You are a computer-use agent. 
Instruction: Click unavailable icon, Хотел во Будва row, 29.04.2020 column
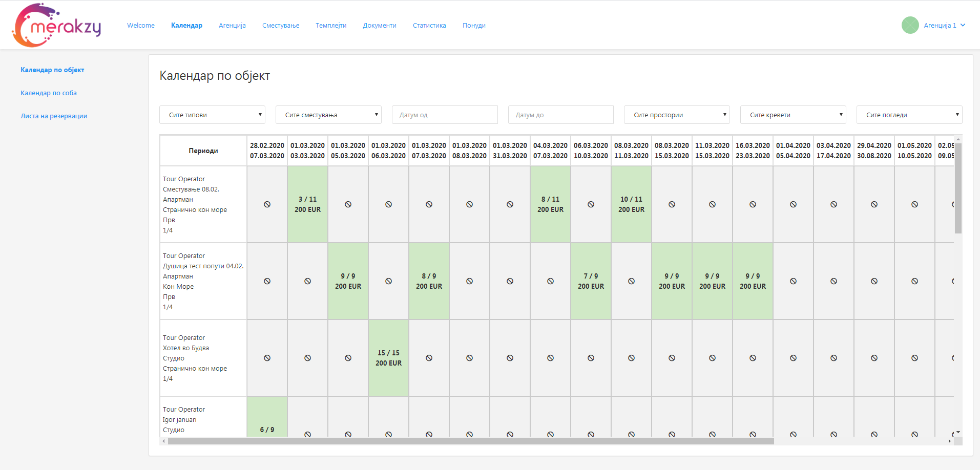tap(874, 358)
